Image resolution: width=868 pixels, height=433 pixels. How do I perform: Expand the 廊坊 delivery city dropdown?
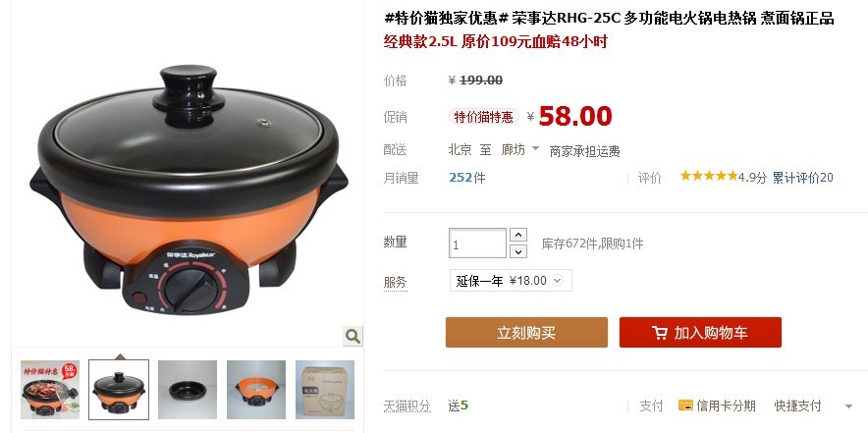(535, 148)
